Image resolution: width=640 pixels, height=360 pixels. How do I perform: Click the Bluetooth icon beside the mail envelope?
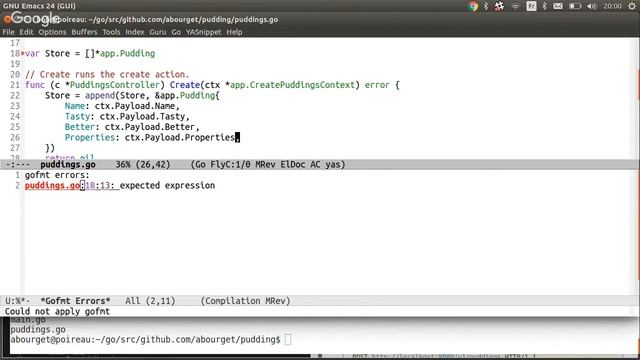click(544, 6)
